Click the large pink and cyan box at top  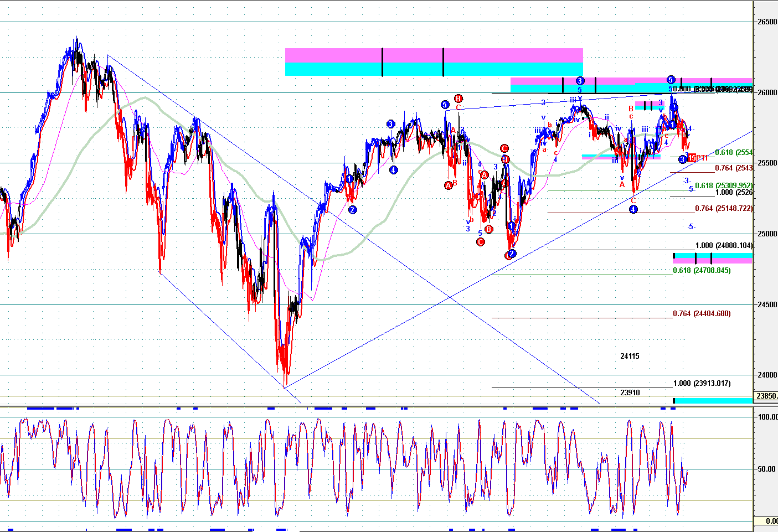pos(434,62)
